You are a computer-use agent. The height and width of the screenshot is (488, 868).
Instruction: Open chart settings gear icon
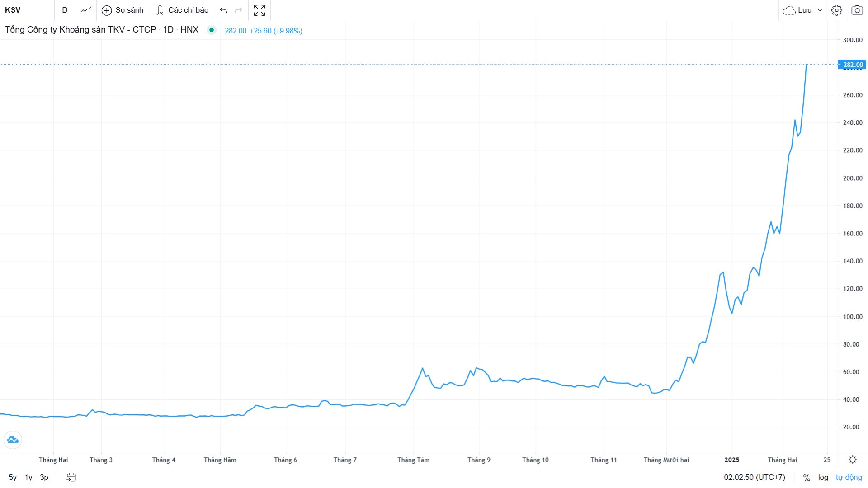pos(837,10)
